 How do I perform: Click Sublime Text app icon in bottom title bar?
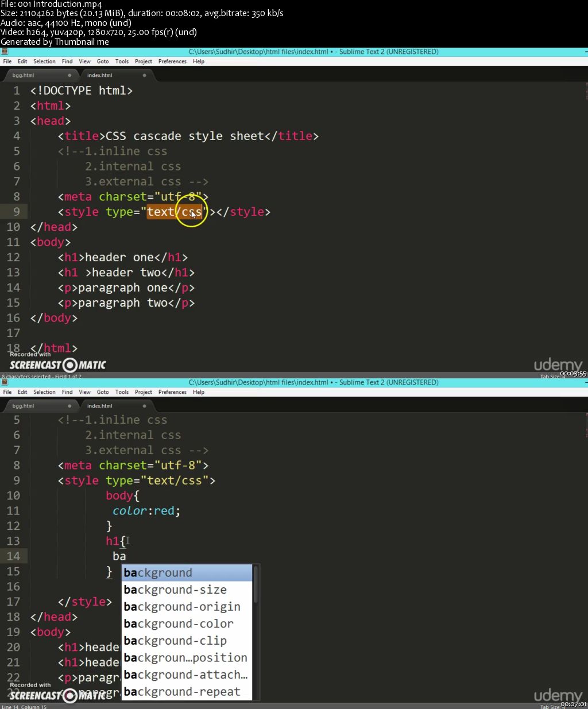4,382
